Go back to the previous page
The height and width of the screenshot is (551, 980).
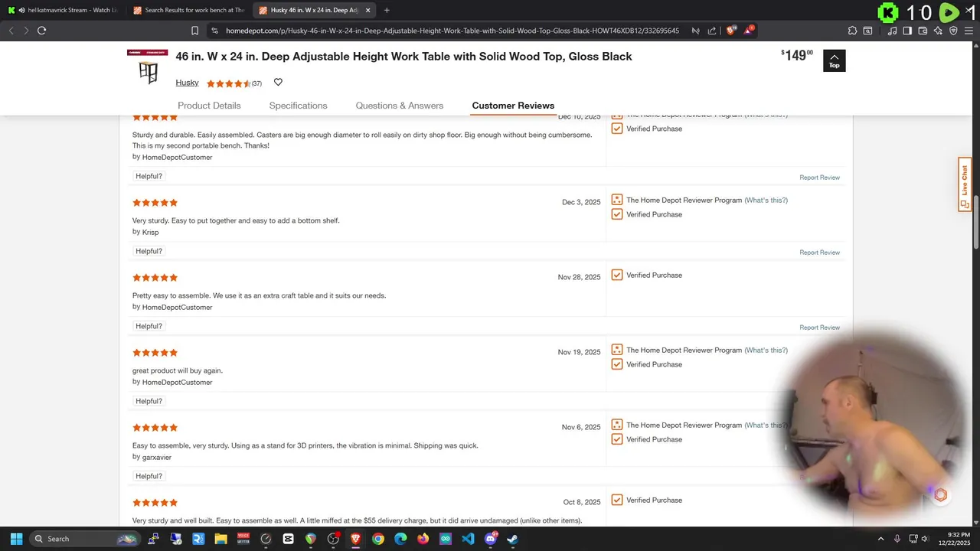pos(11,31)
